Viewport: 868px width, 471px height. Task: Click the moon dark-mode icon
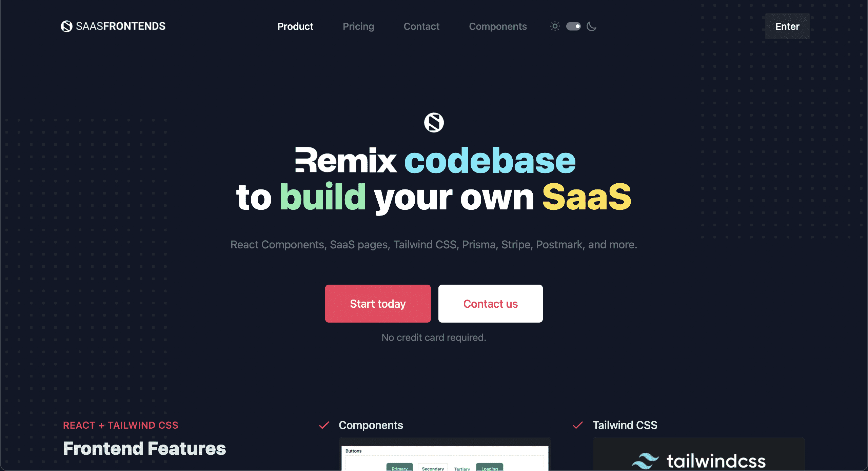click(592, 26)
